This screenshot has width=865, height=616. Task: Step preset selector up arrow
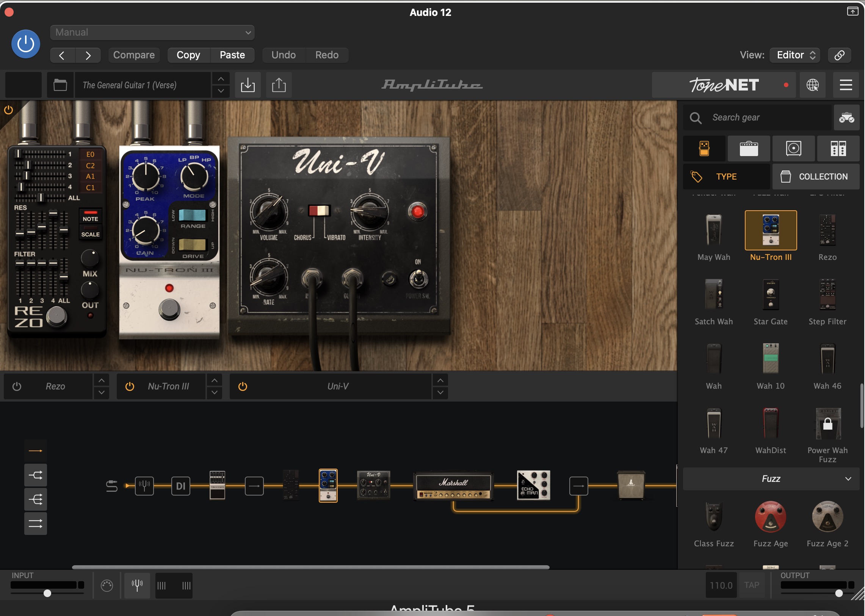click(x=221, y=79)
